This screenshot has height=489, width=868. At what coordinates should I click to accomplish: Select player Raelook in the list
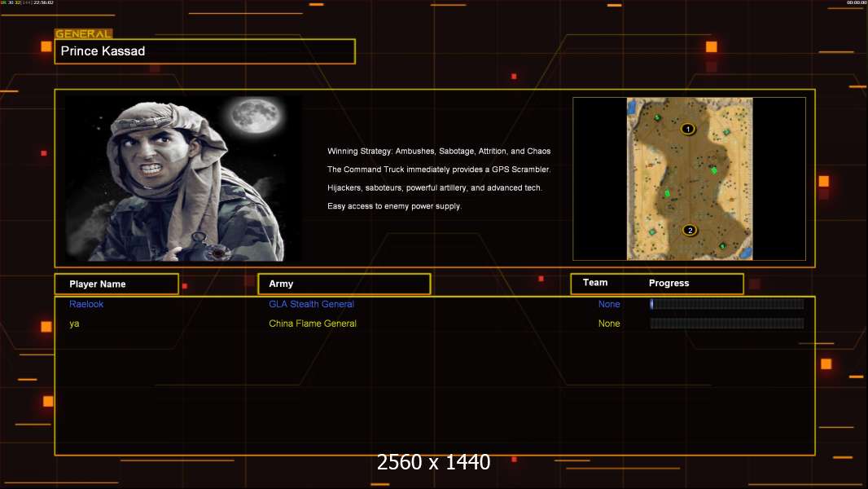86,304
